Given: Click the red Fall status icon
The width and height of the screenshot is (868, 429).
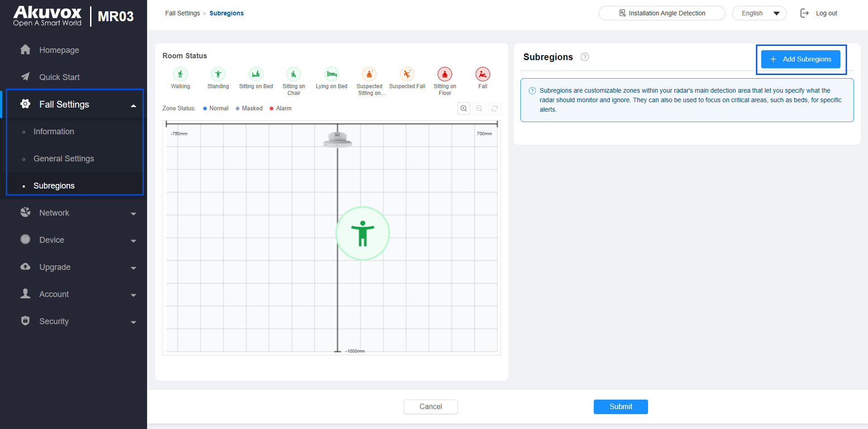Looking at the screenshot, I should 483,74.
